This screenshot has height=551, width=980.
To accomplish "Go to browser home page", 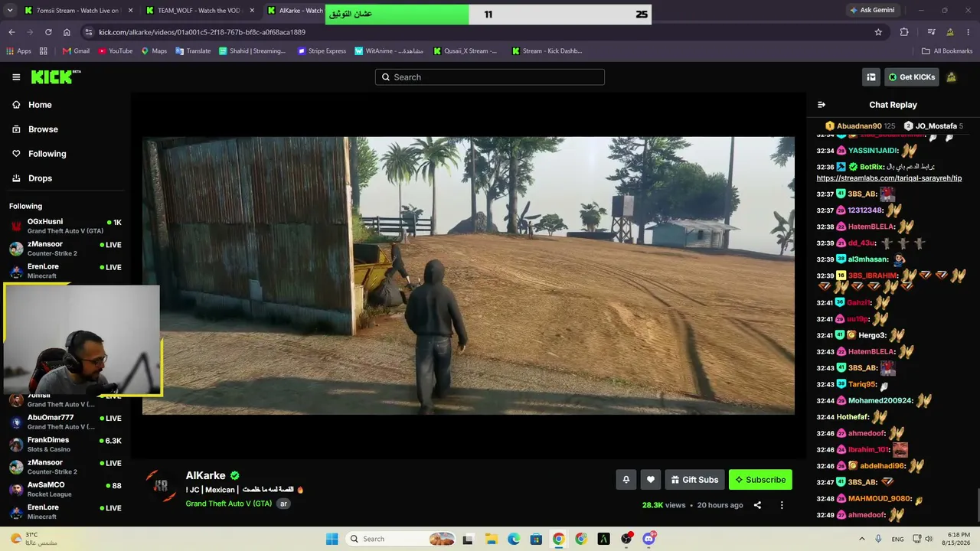I will 67,32.
